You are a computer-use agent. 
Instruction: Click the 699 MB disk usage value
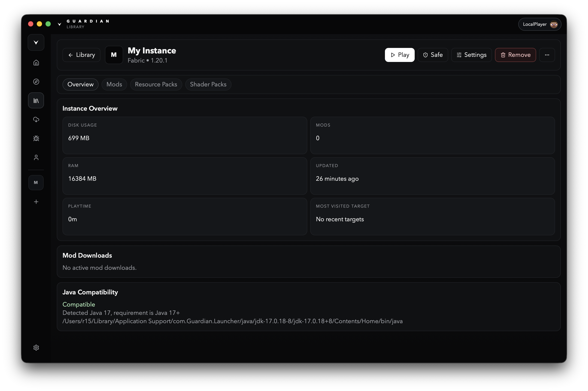pos(79,138)
